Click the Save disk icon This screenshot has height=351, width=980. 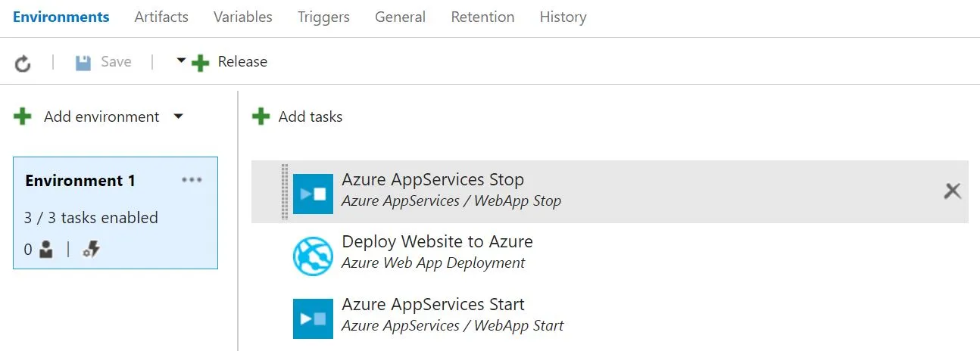pyautogui.click(x=83, y=62)
